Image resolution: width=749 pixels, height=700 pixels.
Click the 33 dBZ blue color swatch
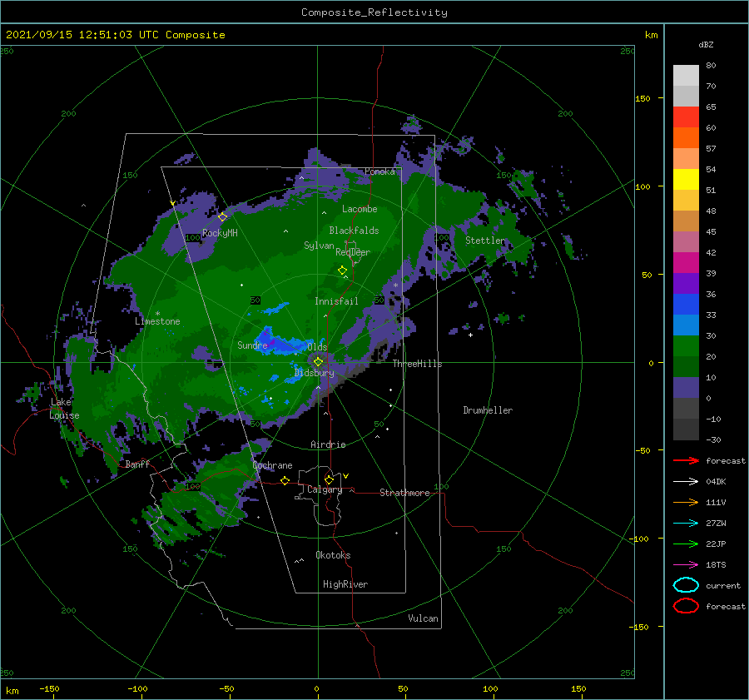coord(686,325)
